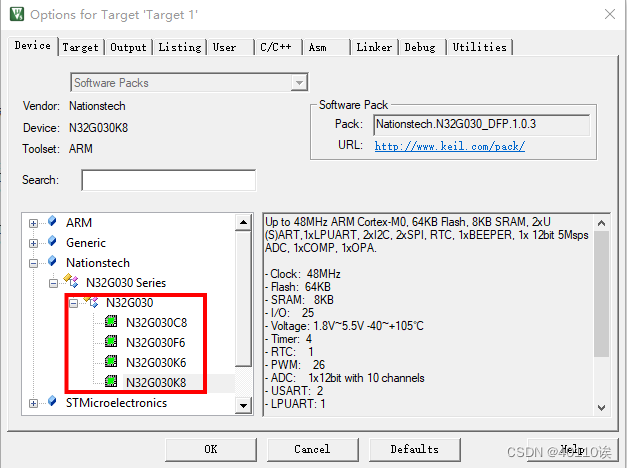Click the N32G030 subfamily icon
The width and height of the screenshot is (627, 468).
(x=91, y=301)
